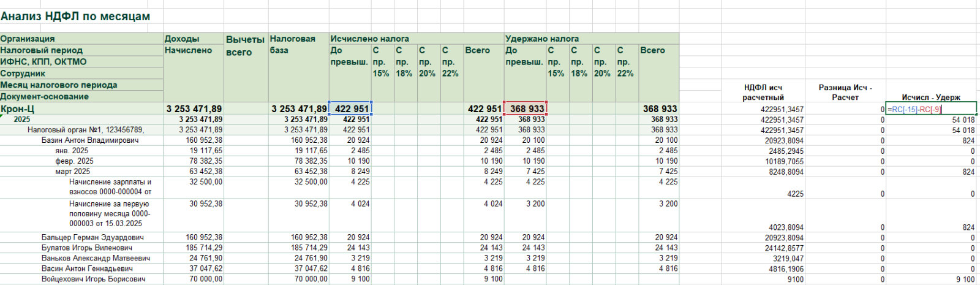Image resolution: width=980 pixels, height=285 pixels.
Task: Click the red-outlined 368 933 cell in Крон-Ц row
Action: [x=526, y=109]
